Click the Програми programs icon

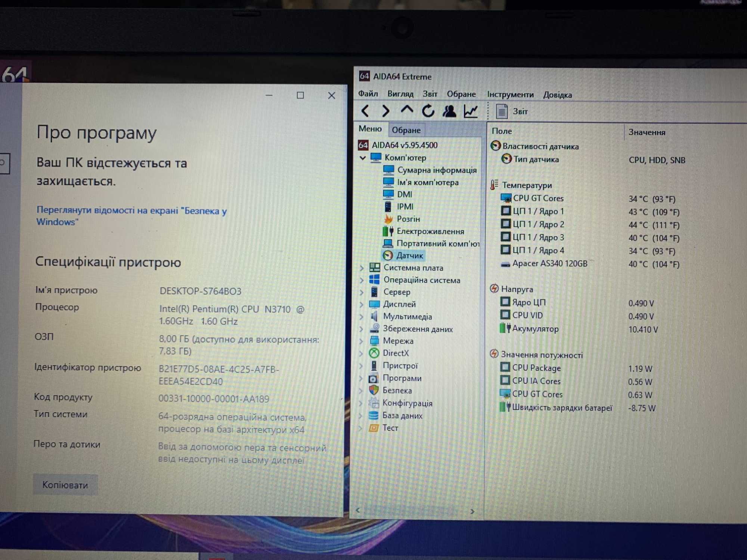[x=373, y=378]
